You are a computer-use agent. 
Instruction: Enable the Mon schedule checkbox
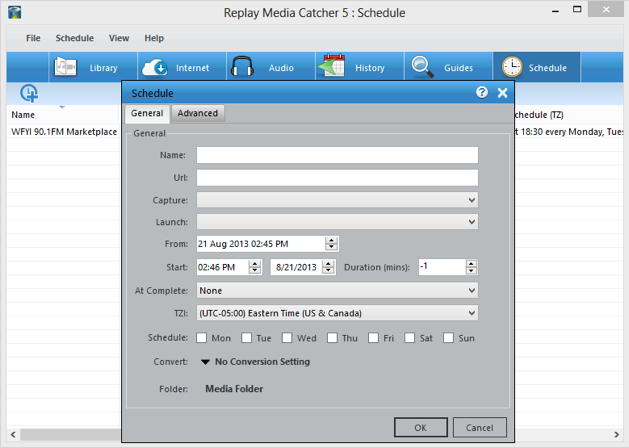tap(201, 338)
